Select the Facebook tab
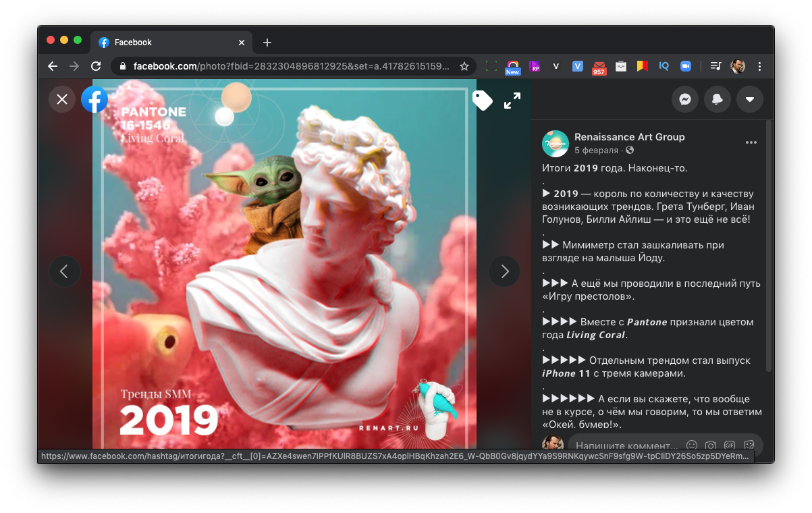Image resolution: width=812 pixels, height=513 pixels. pos(171,43)
